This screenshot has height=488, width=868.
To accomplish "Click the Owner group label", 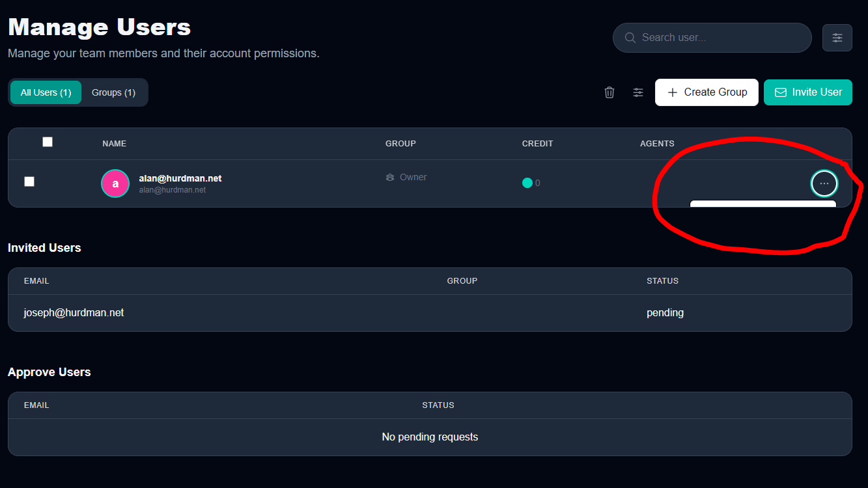I will 413,177.
